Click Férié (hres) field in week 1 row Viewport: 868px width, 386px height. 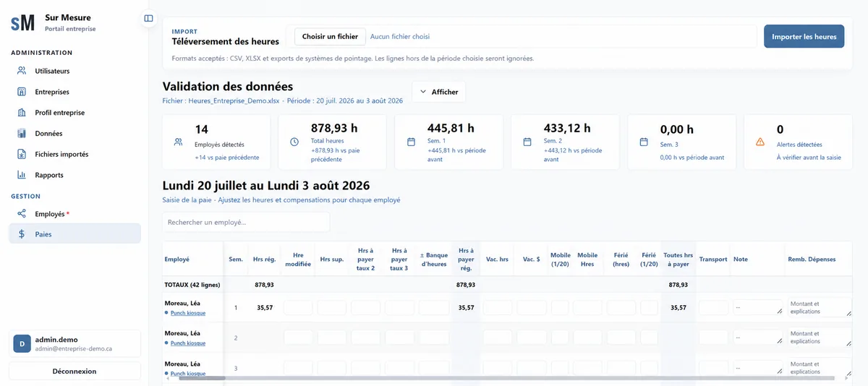pyautogui.click(x=621, y=307)
